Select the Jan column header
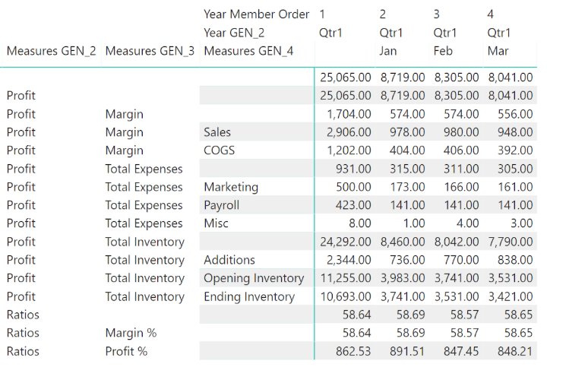Image resolution: width=588 pixels, height=380 pixels. point(390,51)
